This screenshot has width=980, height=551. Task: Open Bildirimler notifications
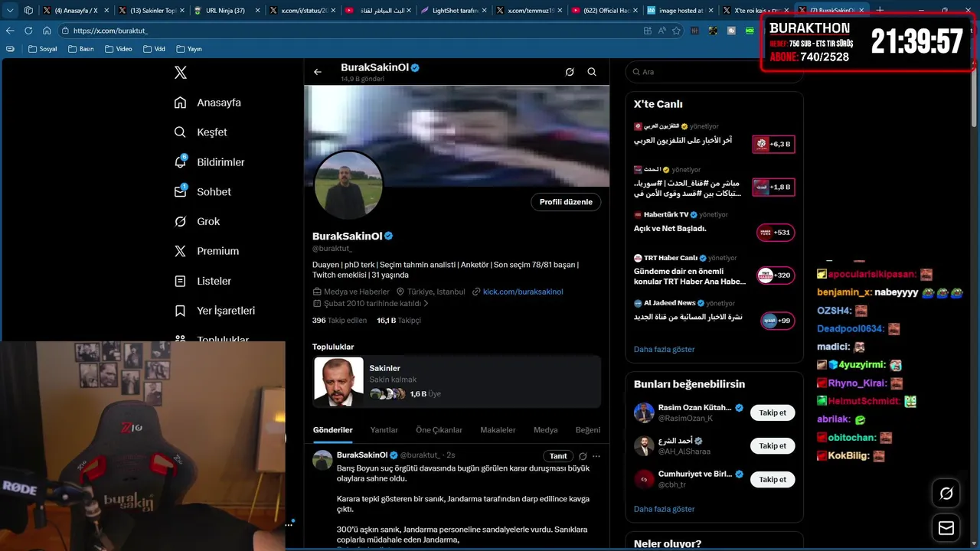pyautogui.click(x=209, y=162)
